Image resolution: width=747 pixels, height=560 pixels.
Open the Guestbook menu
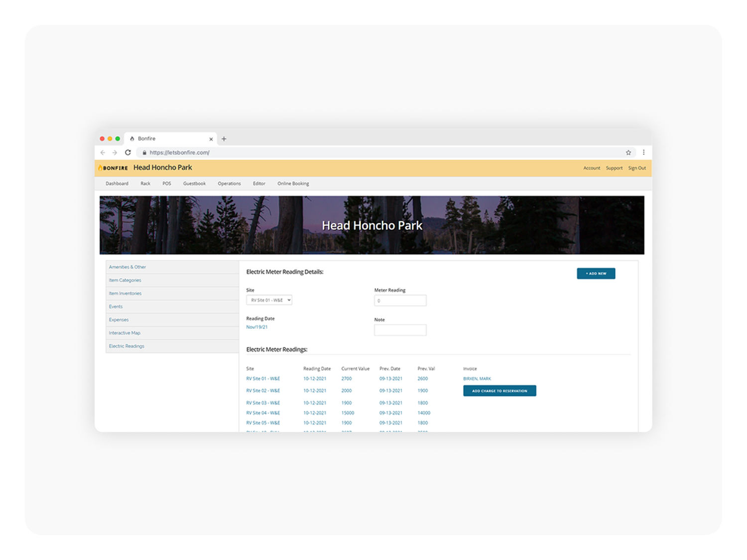pyautogui.click(x=194, y=184)
